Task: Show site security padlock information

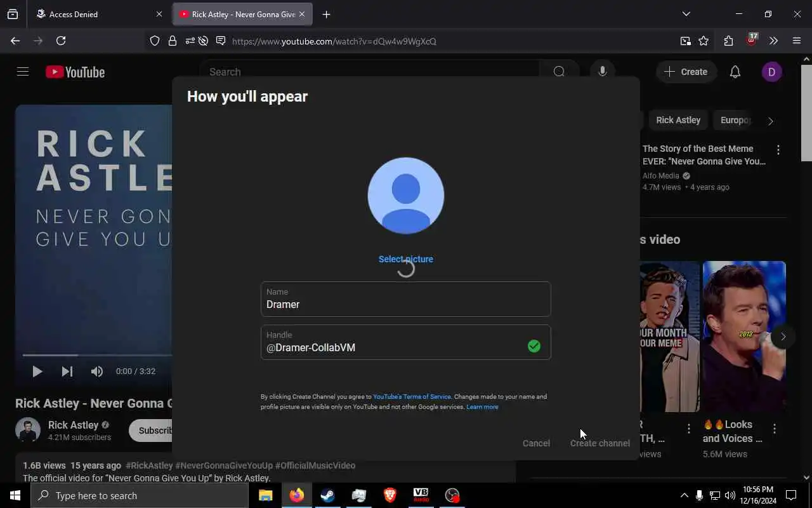Action: tap(173, 41)
